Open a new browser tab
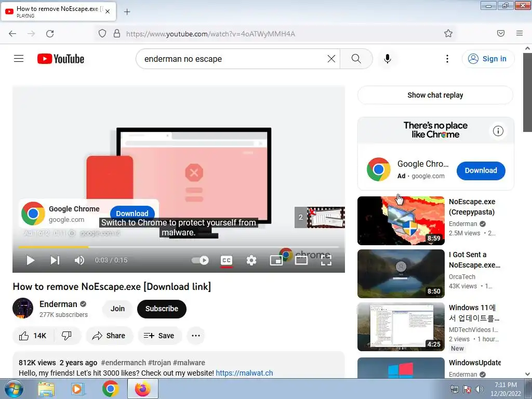Image resolution: width=532 pixels, height=399 pixels. (127, 12)
